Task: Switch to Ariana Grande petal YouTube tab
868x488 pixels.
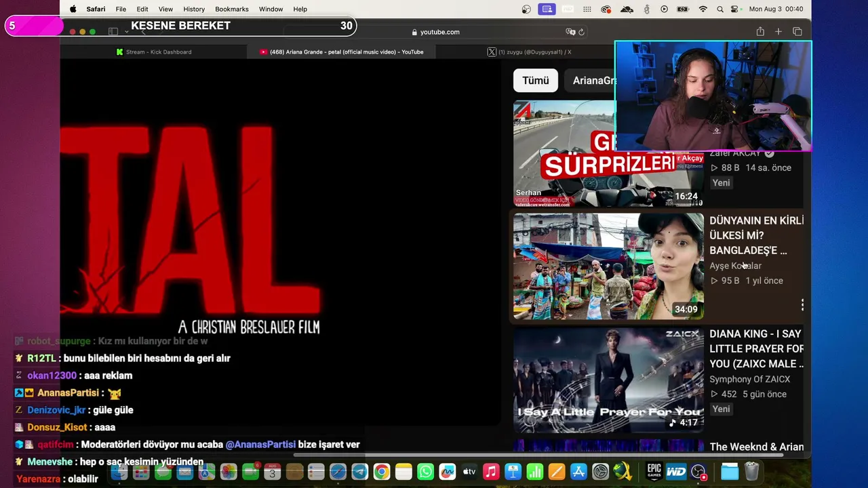Action: [x=342, y=52]
